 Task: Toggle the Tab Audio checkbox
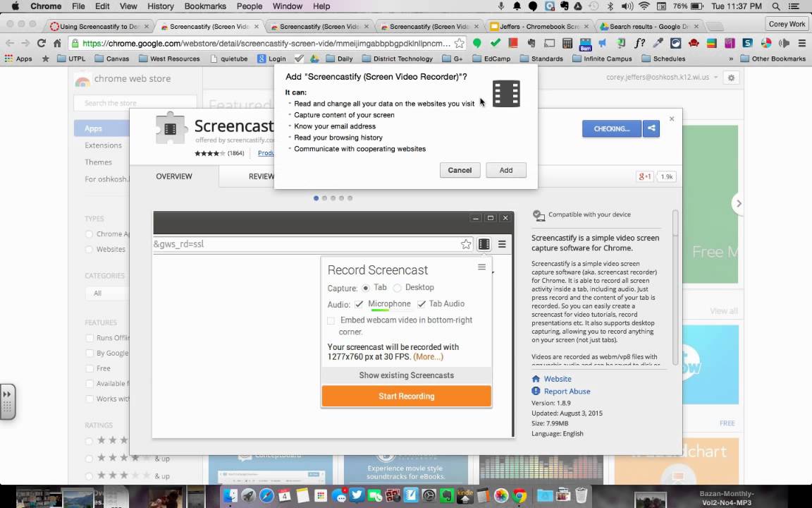point(422,304)
